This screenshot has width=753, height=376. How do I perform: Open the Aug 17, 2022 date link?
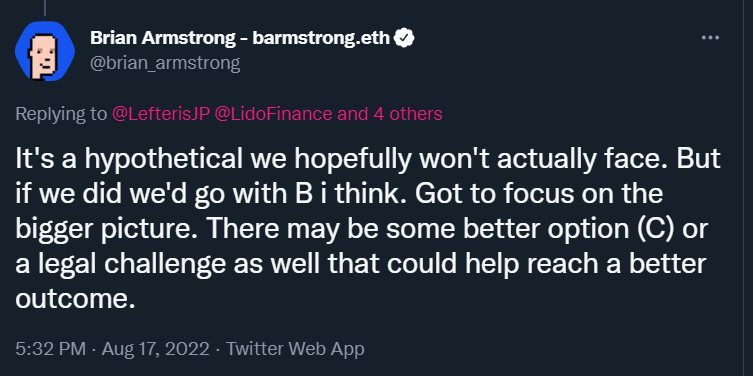pos(155,349)
